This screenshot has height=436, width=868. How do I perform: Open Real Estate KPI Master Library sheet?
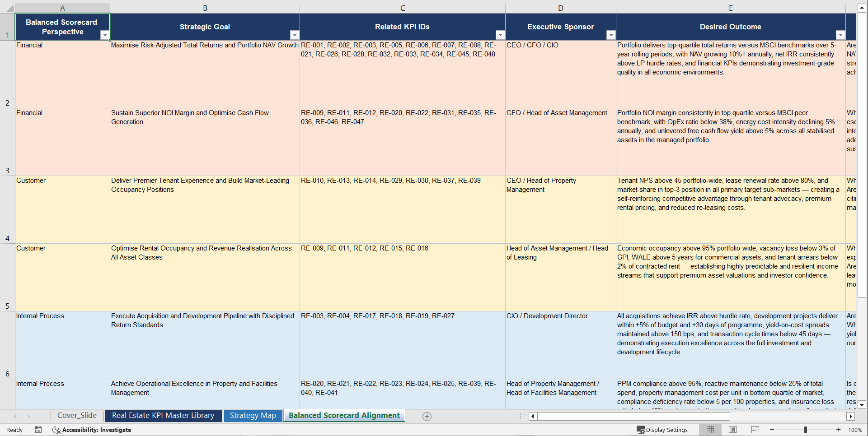[x=163, y=416]
